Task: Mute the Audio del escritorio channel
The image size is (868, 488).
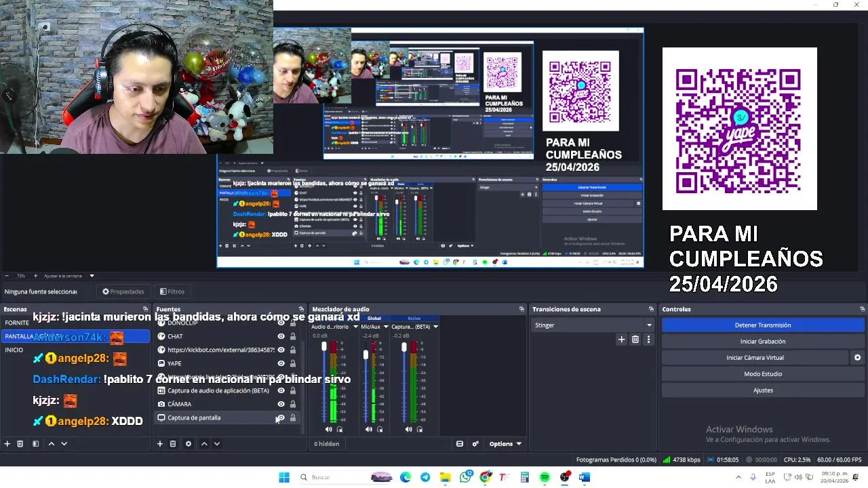Action: coord(329,429)
